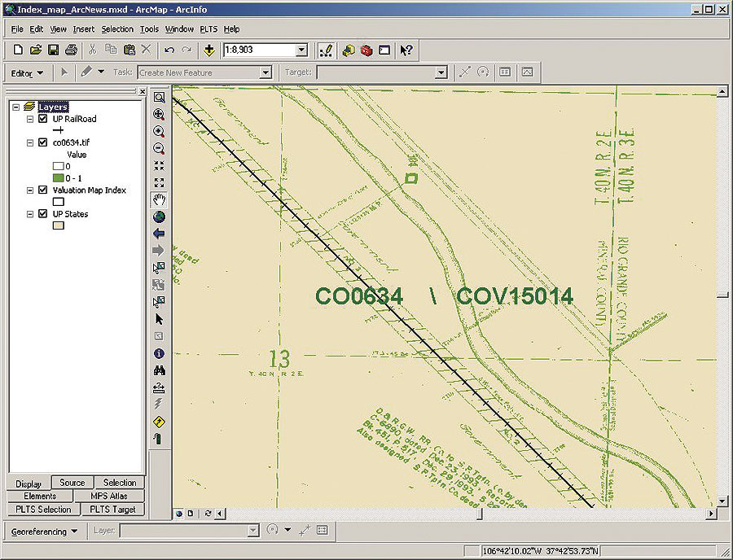Cut selection with scissors icon

[x=93, y=50]
